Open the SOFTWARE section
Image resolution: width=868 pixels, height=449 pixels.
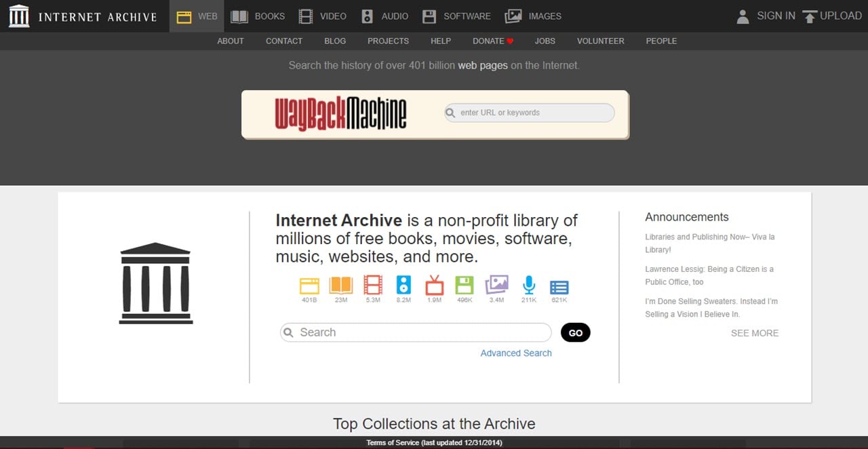pos(467,16)
